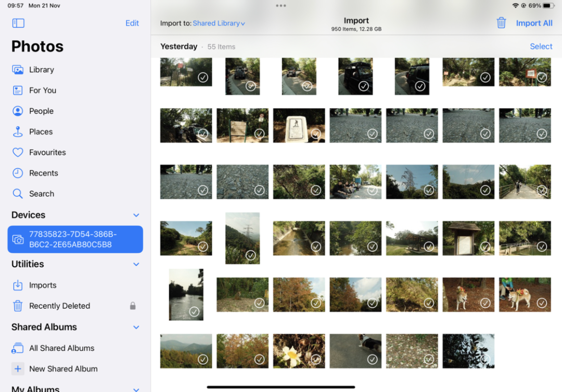Collapse the Shared Albums section
The width and height of the screenshot is (562, 392).
click(x=136, y=327)
